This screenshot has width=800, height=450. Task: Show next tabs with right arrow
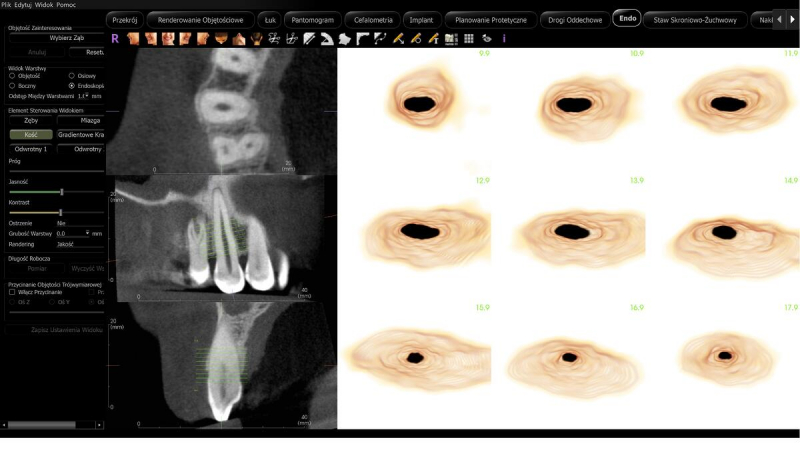pos(792,20)
